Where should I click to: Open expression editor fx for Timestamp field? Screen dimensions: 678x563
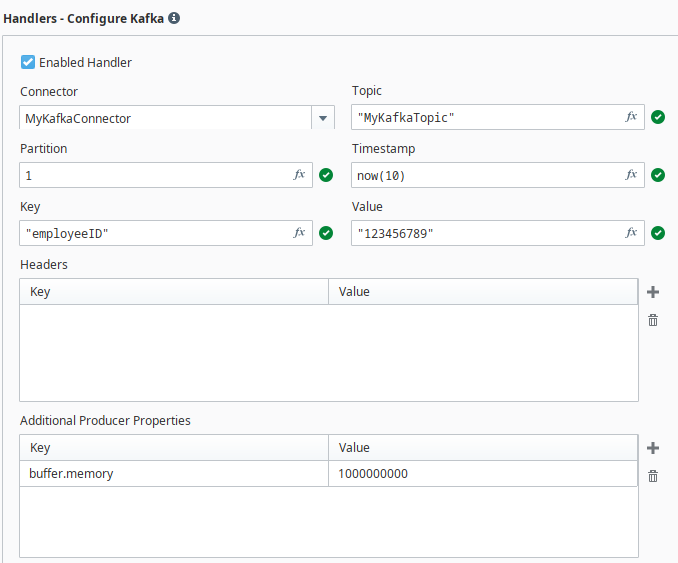coord(631,175)
